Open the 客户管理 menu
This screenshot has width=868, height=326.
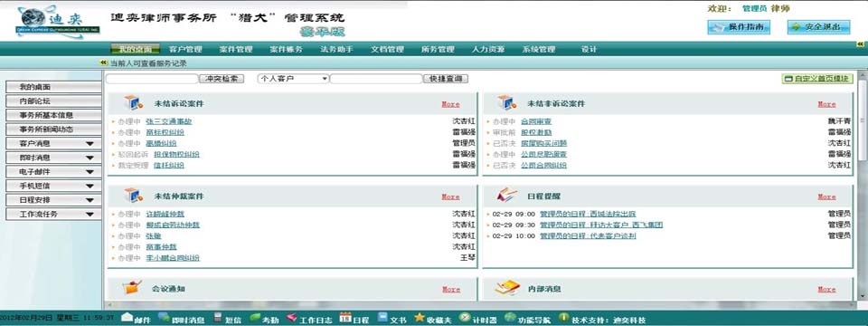tap(185, 49)
